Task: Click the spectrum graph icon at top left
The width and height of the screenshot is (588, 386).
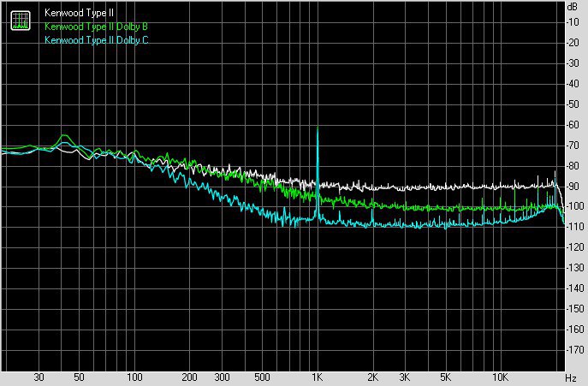Action: click(21, 21)
